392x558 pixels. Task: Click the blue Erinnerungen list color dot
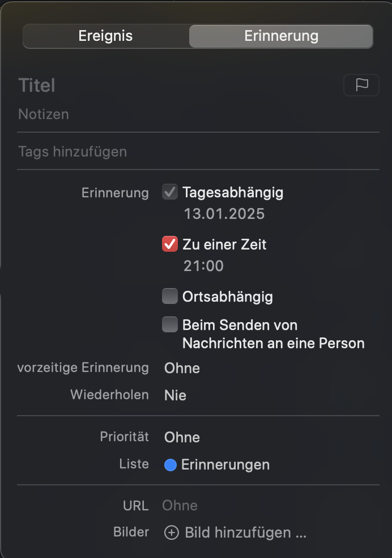click(x=171, y=466)
